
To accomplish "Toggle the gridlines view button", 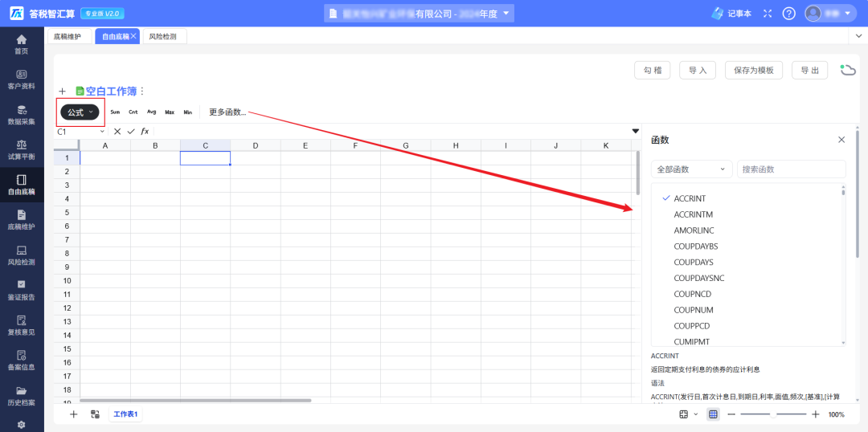I will click(713, 414).
